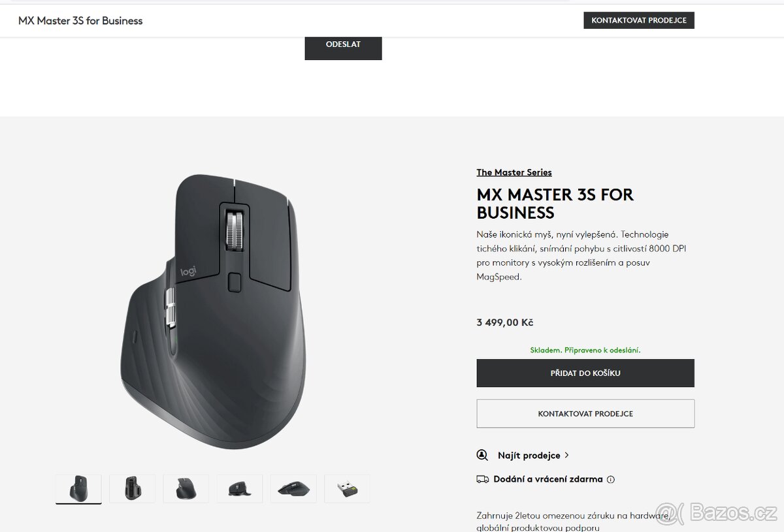Select the third back-angle mouse thumbnail
This screenshot has width=784, height=532.
186,489
